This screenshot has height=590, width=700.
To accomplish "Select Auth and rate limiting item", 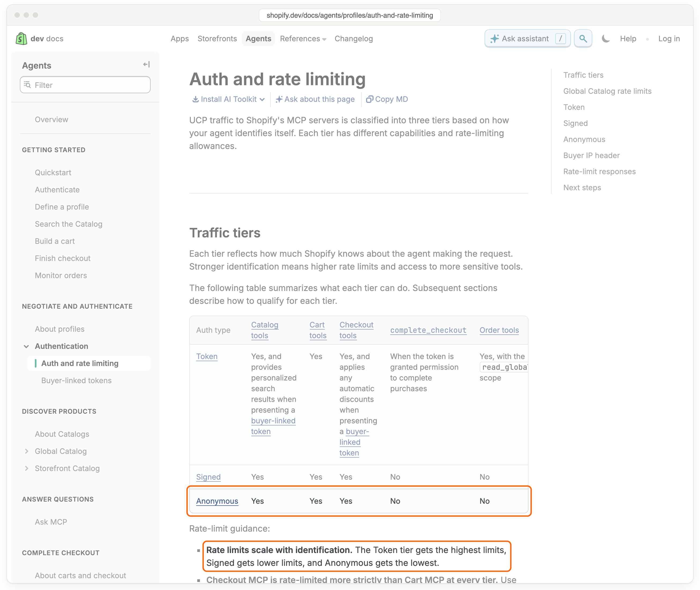I will click(89, 363).
